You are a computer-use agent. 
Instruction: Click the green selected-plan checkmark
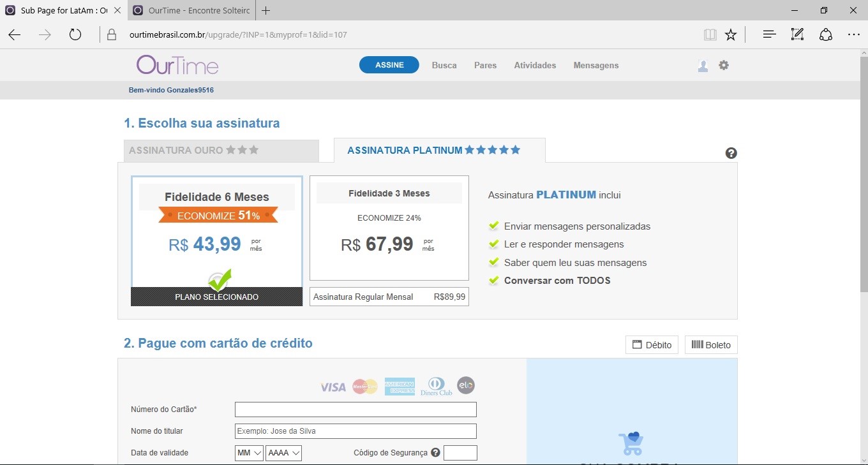(x=220, y=279)
